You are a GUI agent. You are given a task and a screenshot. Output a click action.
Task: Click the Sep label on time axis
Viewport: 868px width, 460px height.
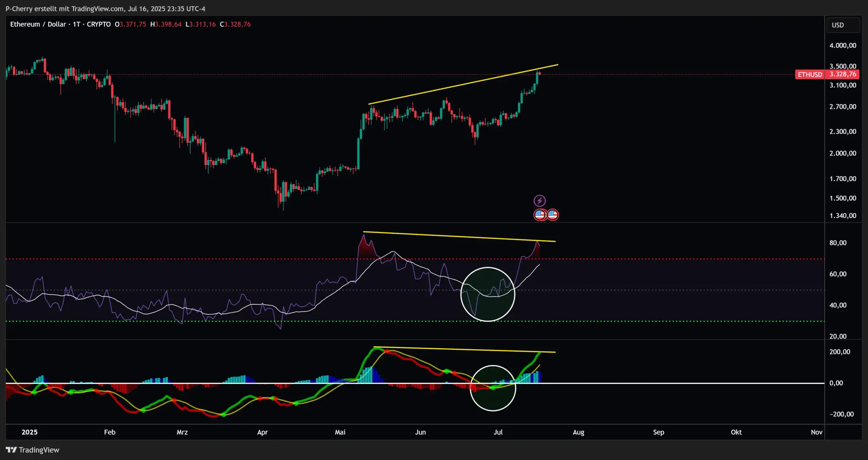pos(659,432)
